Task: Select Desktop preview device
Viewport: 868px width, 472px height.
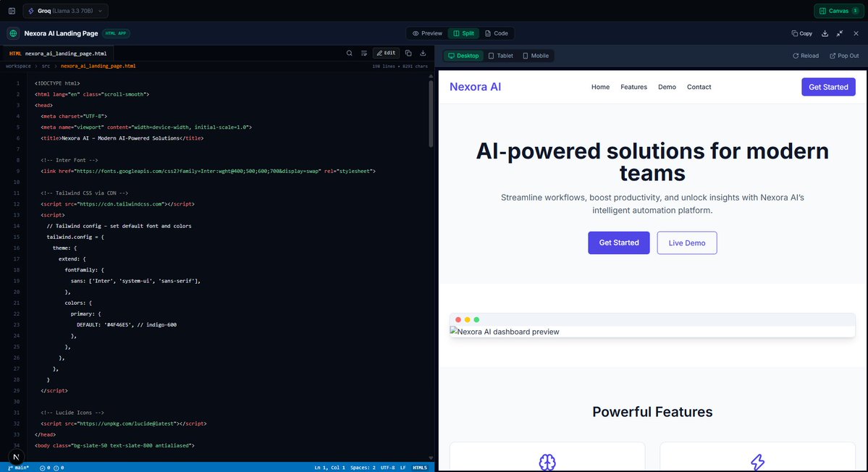Action: pyautogui.click(x=463, y=55)
